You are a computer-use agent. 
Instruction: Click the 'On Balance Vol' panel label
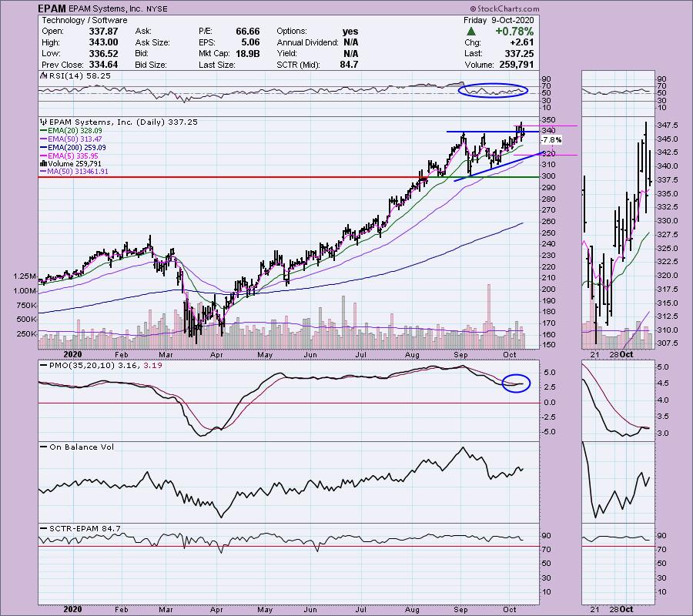coord(77,447)
